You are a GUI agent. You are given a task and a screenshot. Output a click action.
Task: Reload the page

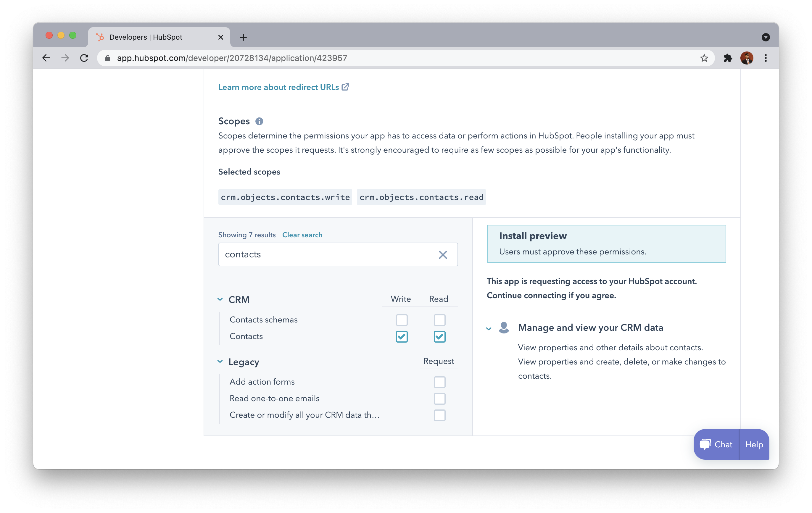coord(84,58)
